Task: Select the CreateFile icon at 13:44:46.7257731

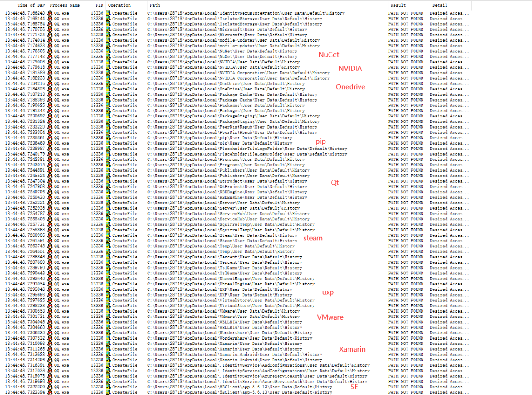Action: pyautogui.click(x=108, y=224)
